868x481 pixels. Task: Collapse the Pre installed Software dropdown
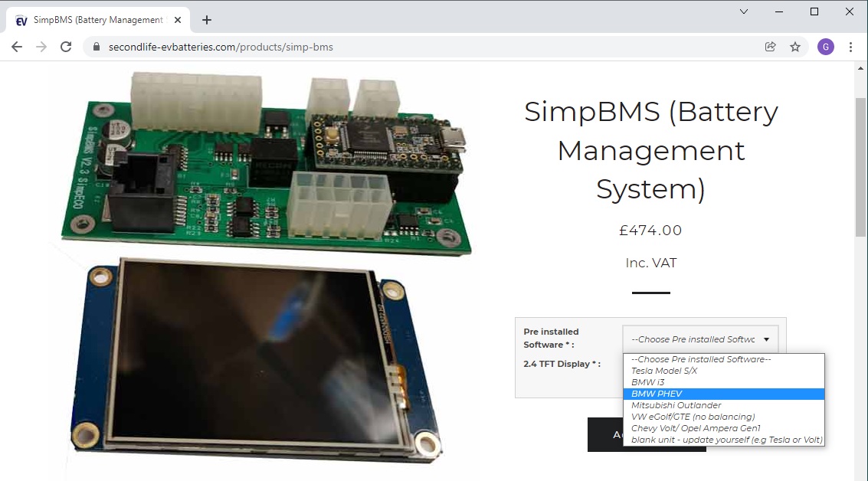(x=700, y=339)
